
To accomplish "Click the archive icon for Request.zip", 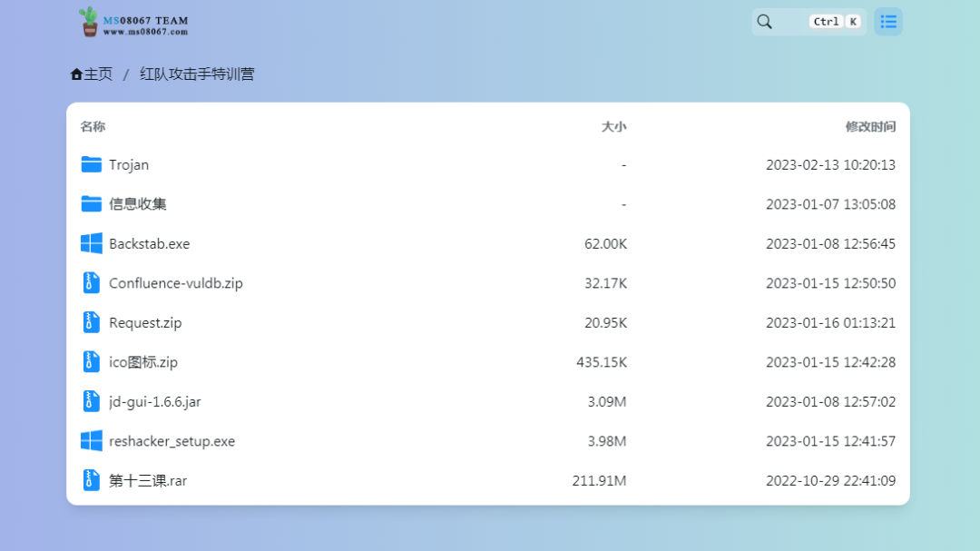I will pyautogui.click(x=92, y=322).
